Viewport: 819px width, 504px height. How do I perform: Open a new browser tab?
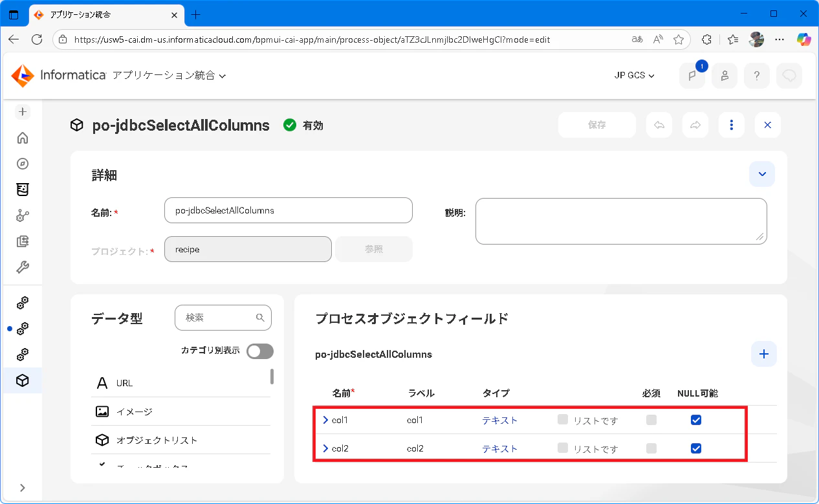point(196,14)
